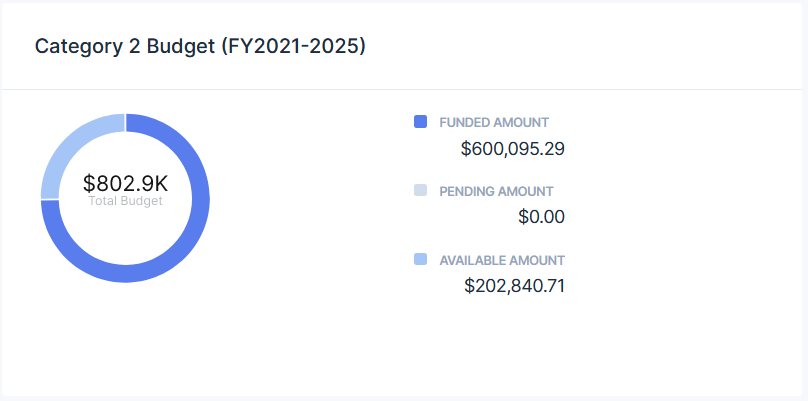Click the Funded Amount legend color square
The image size is (808, 401).
click(x=420, y=122)
